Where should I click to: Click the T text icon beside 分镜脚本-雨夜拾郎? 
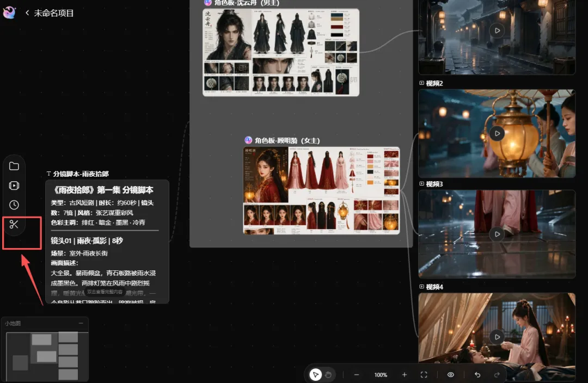click(48, 174)
